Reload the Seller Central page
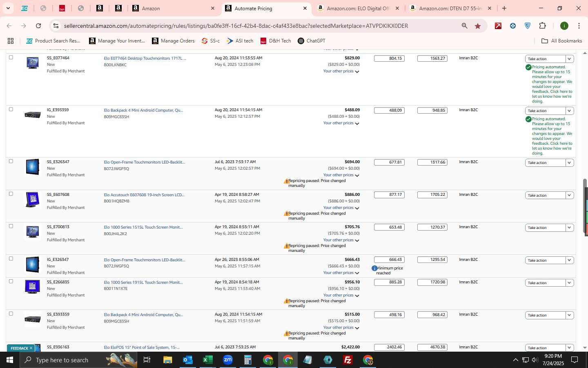The width and height of the screenshot is (588, 368). 38,26
